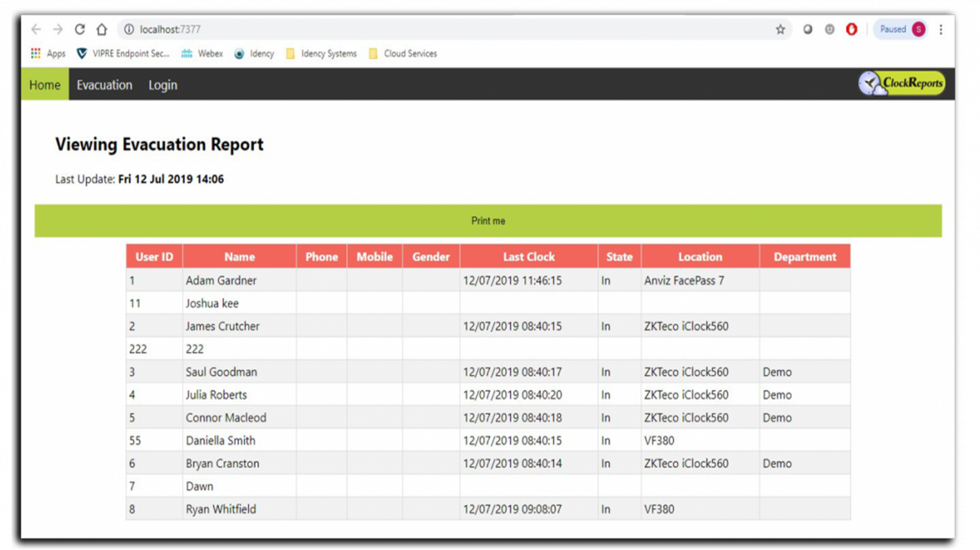Screen dimensions: 980x550
Task: Click the red Opera extension icon
Action: click(x=851, y=29)
